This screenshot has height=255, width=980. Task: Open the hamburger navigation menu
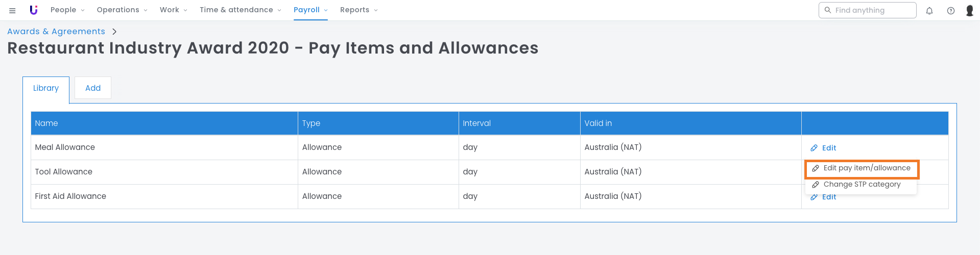coord(12,10)
